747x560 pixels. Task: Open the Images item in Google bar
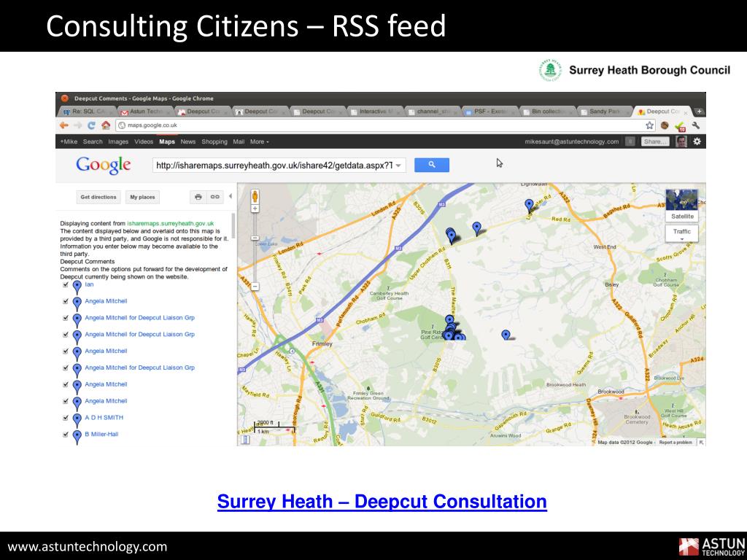[x=118, y=141]
